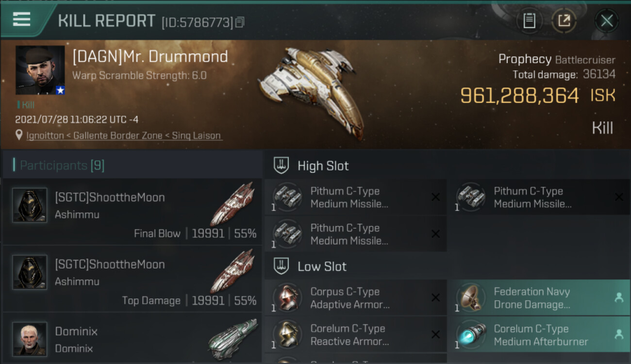Open Mr. Drummond's character portrait
Image resolution: width=631 pixels, height=364 pixels.
click(x=40, y=70)
